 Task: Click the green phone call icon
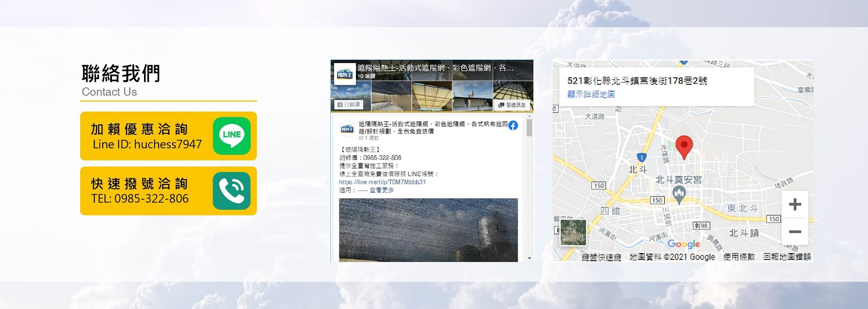(x=232, y=191)
